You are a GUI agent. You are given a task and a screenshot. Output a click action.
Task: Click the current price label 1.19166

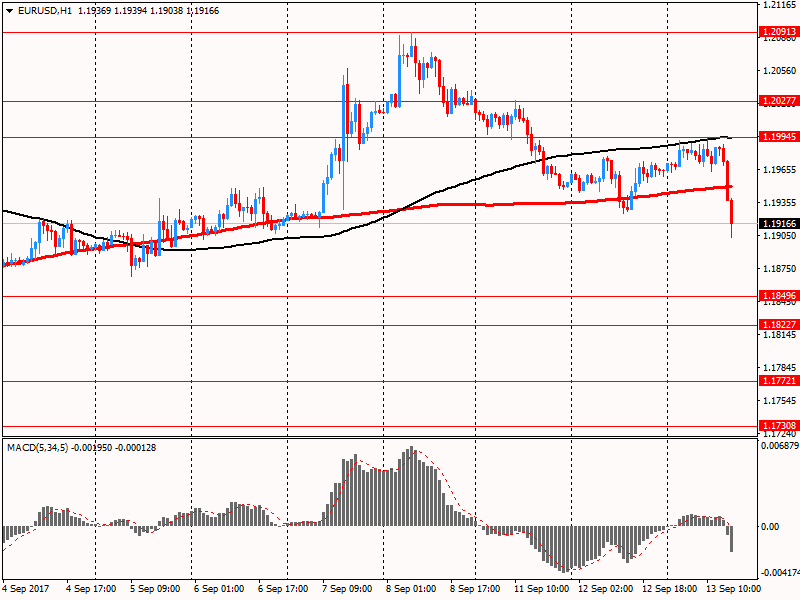[779, 223]
